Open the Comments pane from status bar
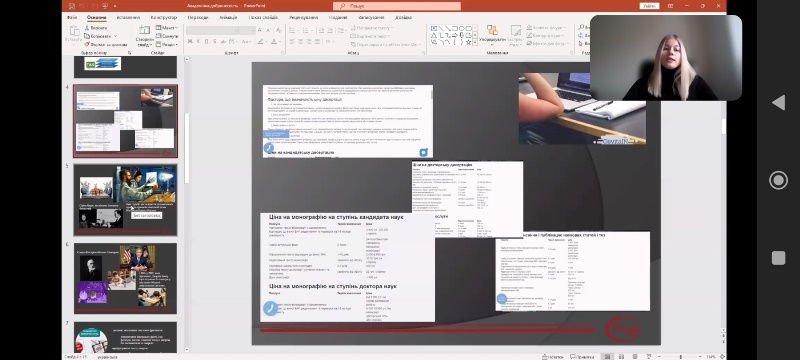This screenshot has width=800, height=360. pyautogui.click(x=581, y=356)
